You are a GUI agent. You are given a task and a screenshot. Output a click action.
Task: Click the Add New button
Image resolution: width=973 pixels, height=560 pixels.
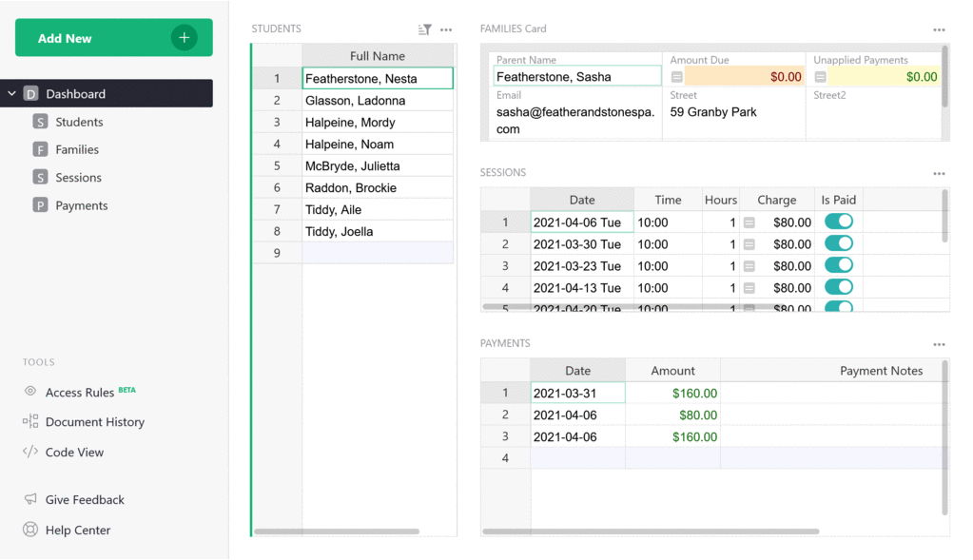pos(113,38)
